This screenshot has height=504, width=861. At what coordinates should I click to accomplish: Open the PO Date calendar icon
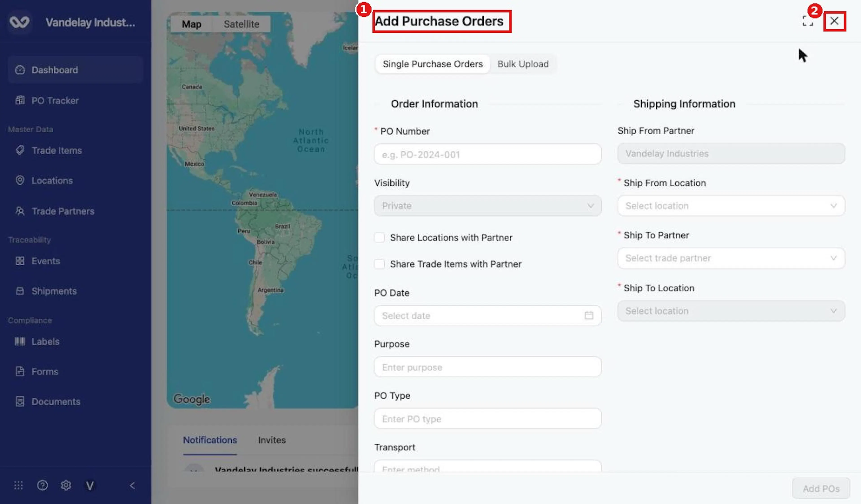tap(589, 315)
